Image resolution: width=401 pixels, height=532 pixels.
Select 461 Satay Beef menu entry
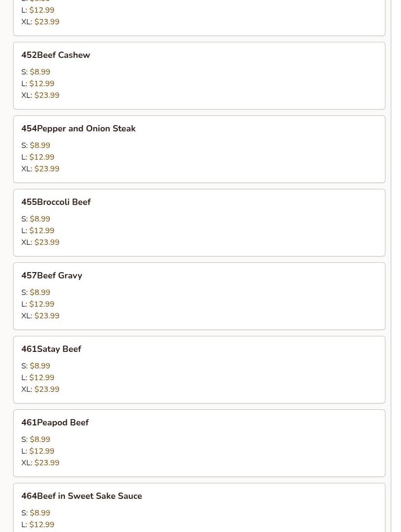pos(199,370)
